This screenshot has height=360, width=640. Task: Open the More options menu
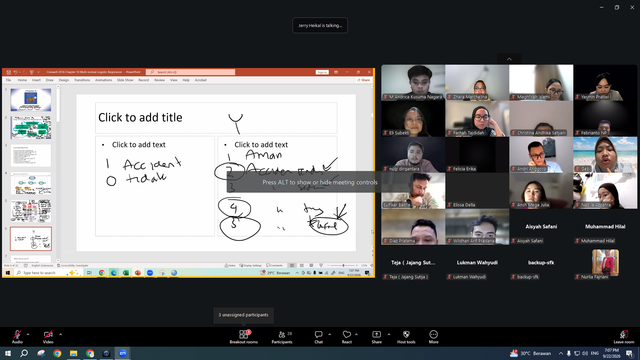point(433,337)
